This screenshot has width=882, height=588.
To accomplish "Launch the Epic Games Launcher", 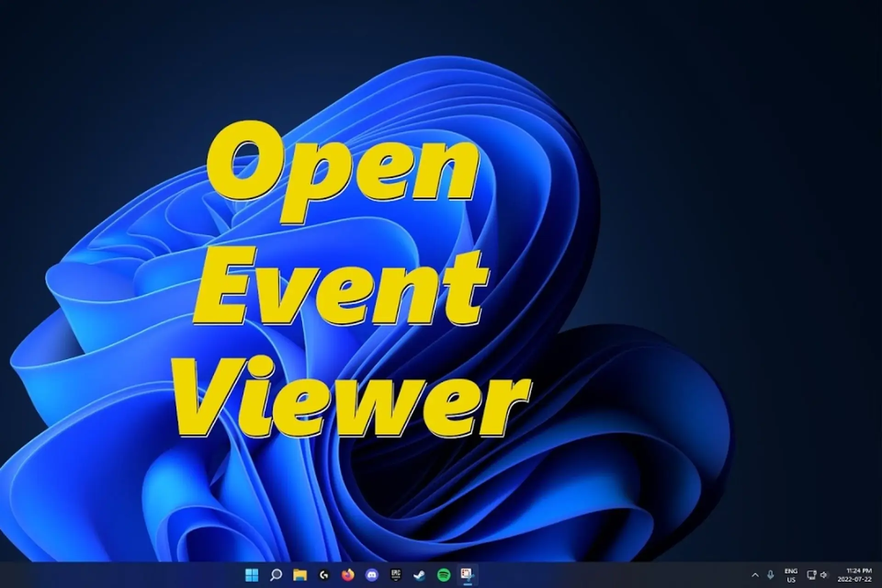I will click(x=395, y=576).
